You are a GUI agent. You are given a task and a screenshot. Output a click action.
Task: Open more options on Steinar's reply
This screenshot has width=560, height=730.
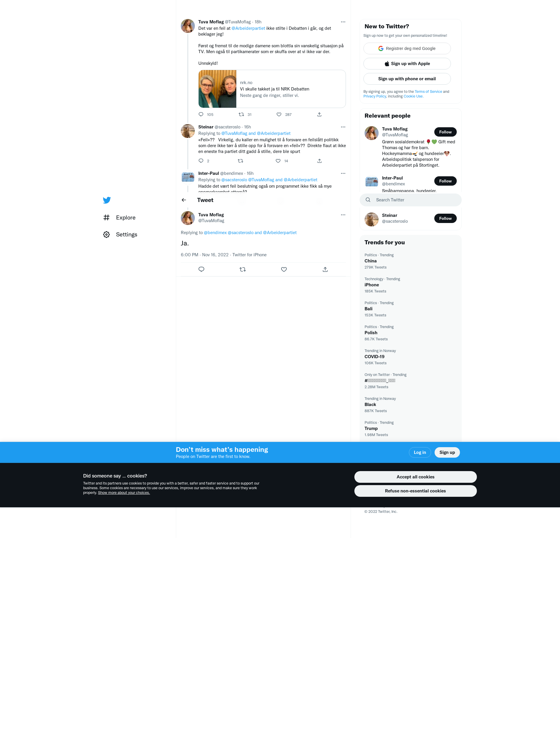[x=343, y=127]
